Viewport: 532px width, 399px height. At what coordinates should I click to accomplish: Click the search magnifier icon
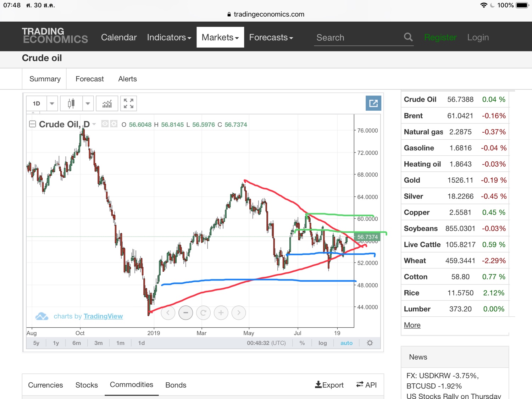(408, 37)
